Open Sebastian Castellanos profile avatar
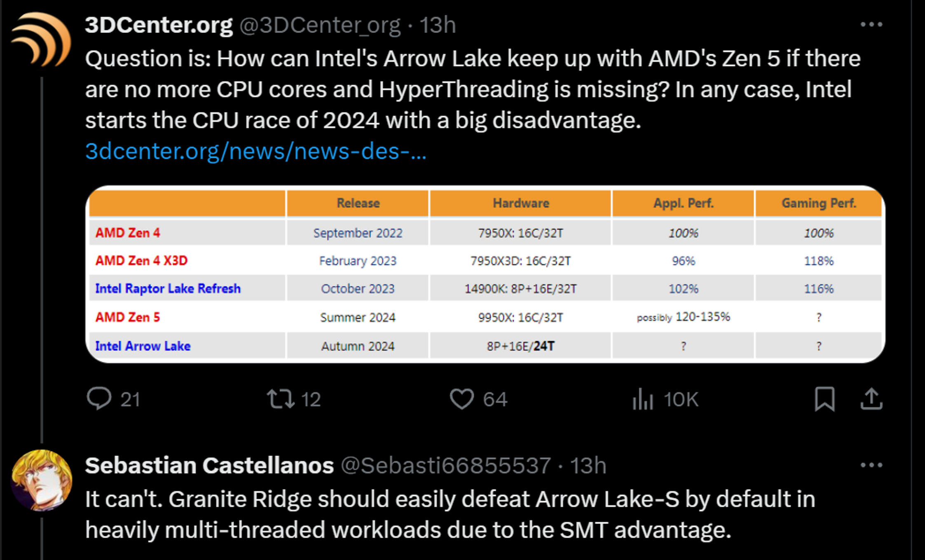Image resolution: width=925 pixels, height=560 pixels. (x=41, y=480)
